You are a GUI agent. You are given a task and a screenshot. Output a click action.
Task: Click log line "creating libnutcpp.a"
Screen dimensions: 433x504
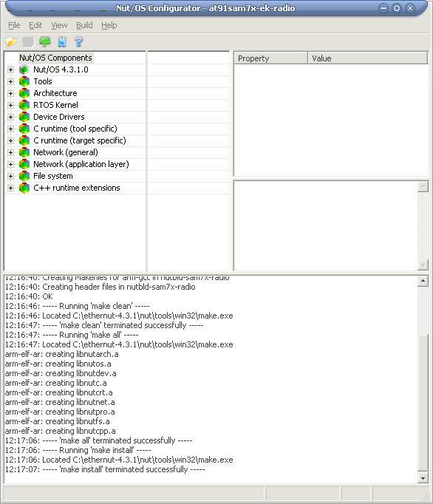(60, 431)
